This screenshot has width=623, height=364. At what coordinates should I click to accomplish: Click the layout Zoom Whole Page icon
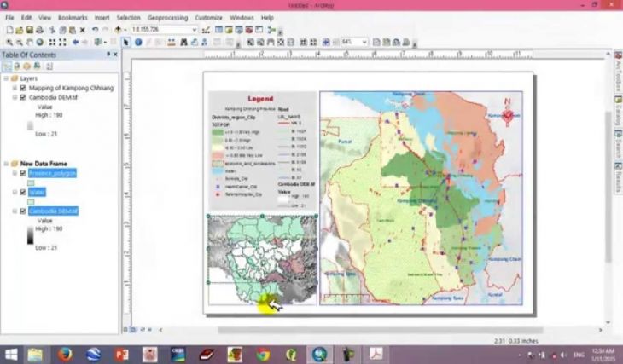[x=281, y=42]
